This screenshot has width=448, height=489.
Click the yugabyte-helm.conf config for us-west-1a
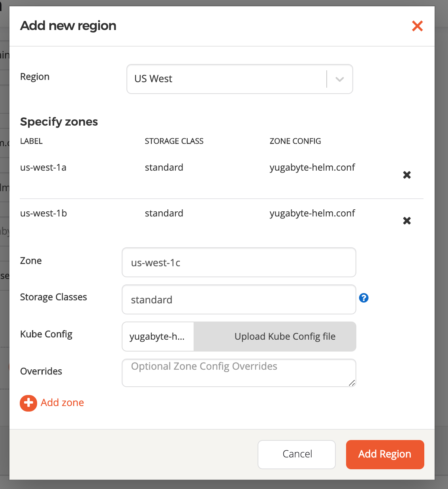[x=312, y=167]
